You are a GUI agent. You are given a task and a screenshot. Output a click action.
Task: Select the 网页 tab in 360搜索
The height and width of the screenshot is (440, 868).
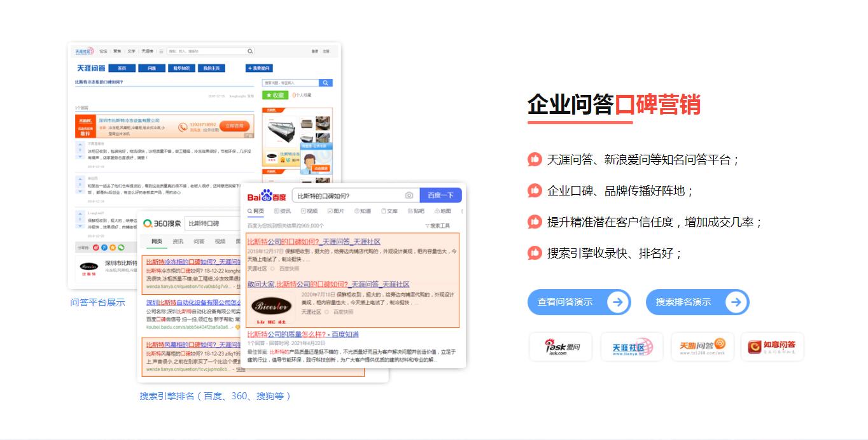pos(157,241)
